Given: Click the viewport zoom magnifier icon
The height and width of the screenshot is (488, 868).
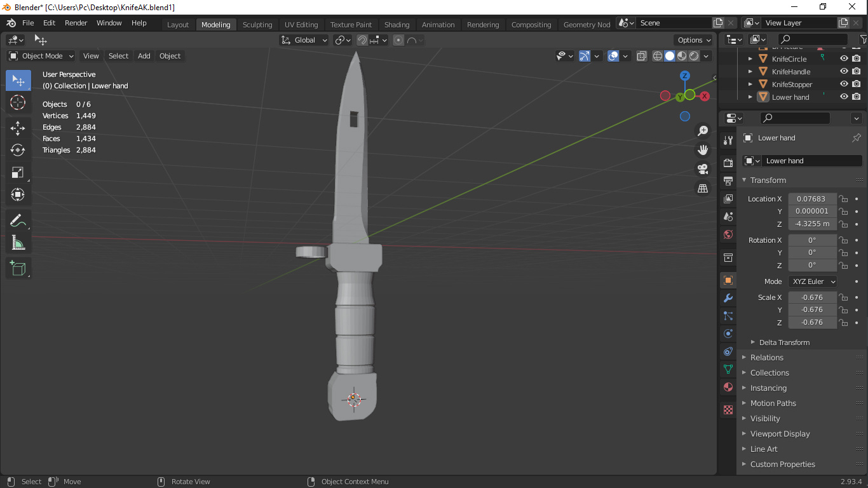Looking at the screenshot, I should coord(703,131).
